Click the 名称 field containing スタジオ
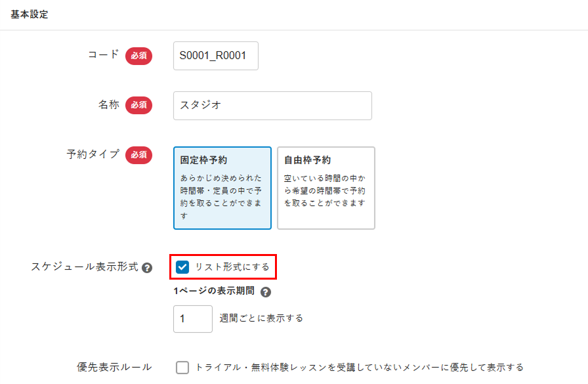The width and height of the screenshot is (588, 384). point(272,106)
